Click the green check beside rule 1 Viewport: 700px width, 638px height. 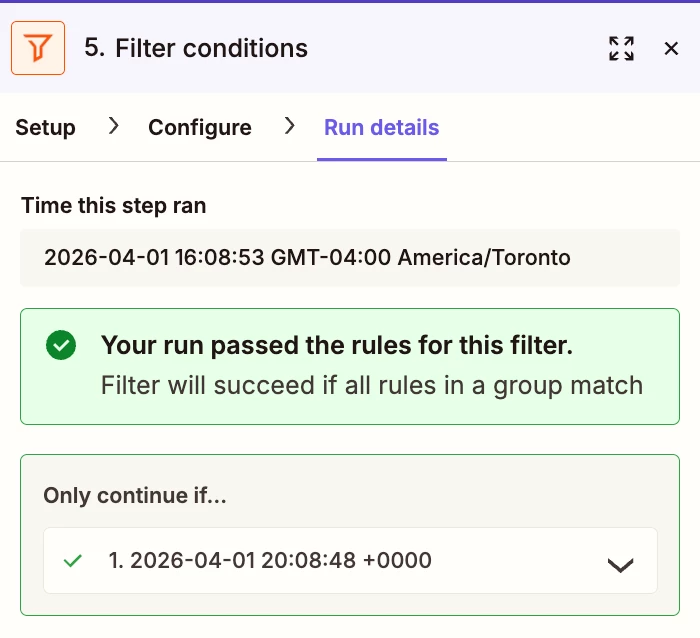coord(73,561)
